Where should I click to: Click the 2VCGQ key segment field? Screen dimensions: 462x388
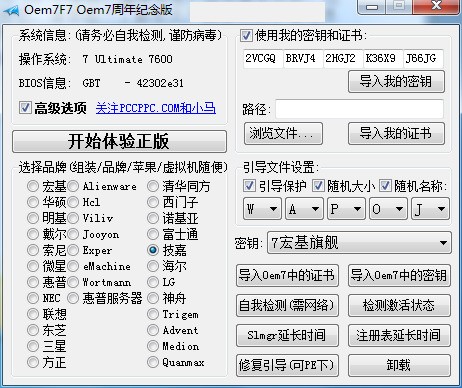pos(263,59)
